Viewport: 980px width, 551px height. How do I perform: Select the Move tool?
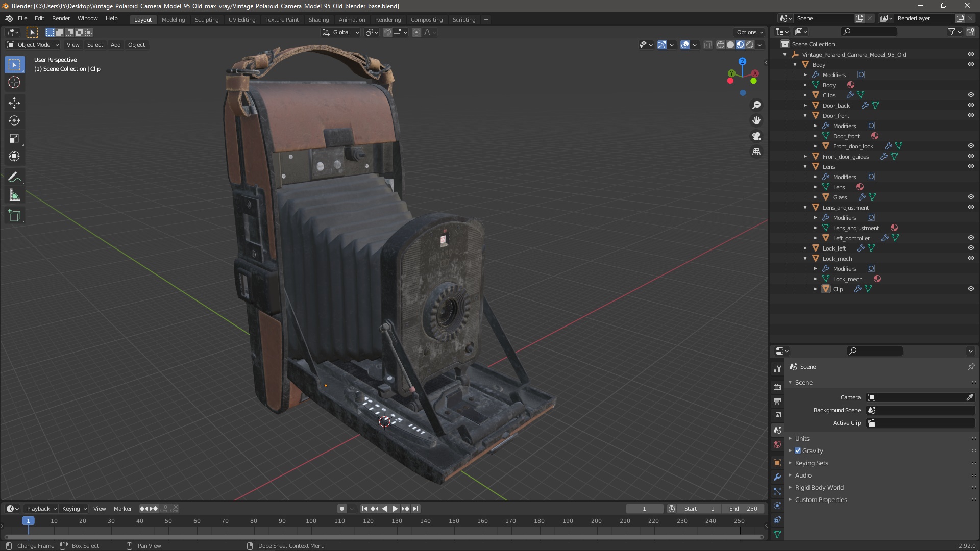pyautogui.click(x=14, y=103)
